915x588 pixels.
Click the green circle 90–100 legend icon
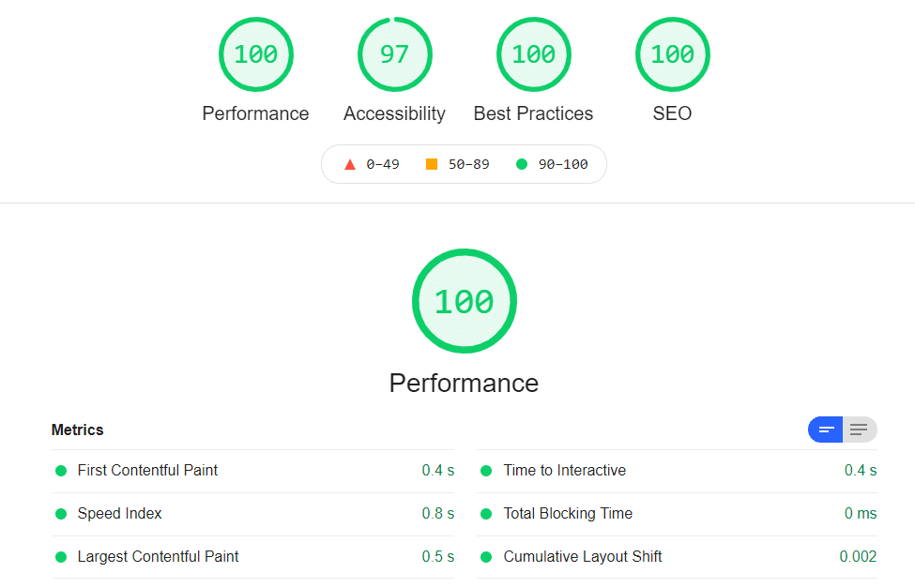point(522,164)
